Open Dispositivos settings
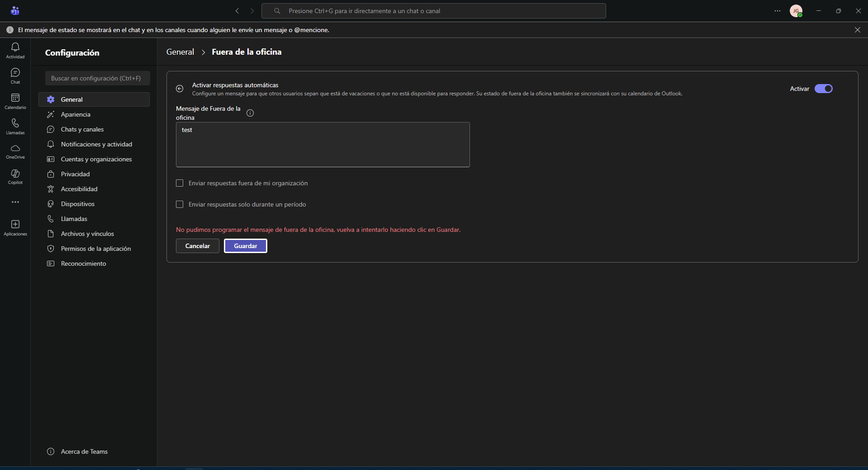868x470 pixels. 94,204
